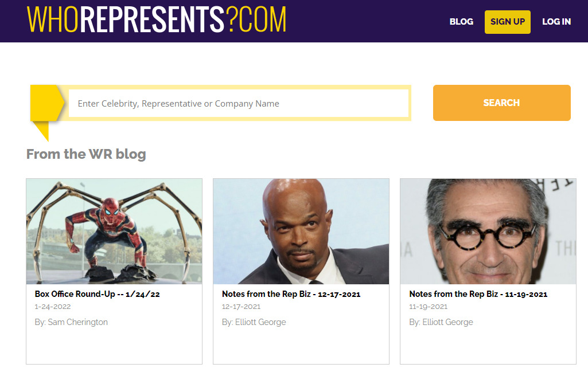This screenshot has width=588, height=372.
Task: Click the 'From the WR blog' heading
Action: tap(86, 154)
